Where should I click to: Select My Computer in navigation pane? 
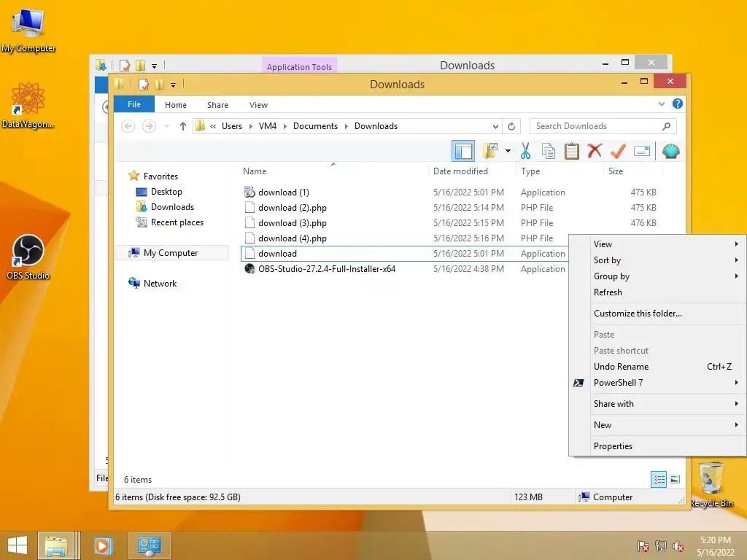tap(171, 253)
